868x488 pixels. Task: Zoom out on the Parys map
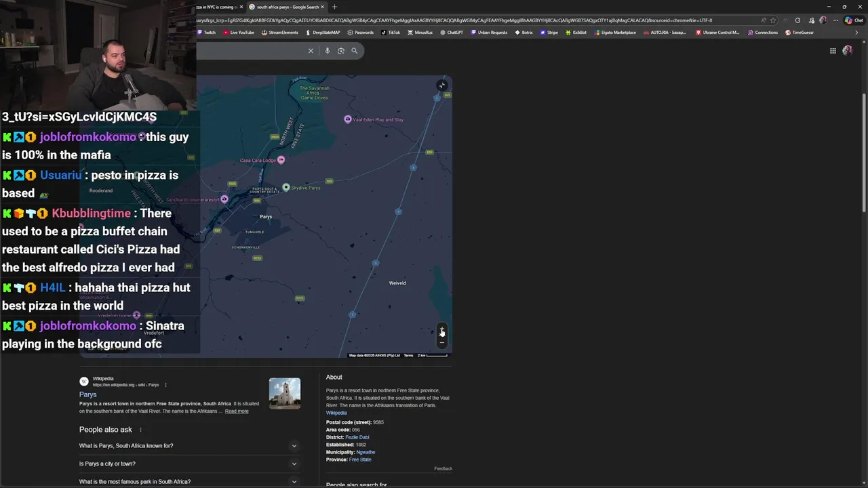[x=441, y=342]
